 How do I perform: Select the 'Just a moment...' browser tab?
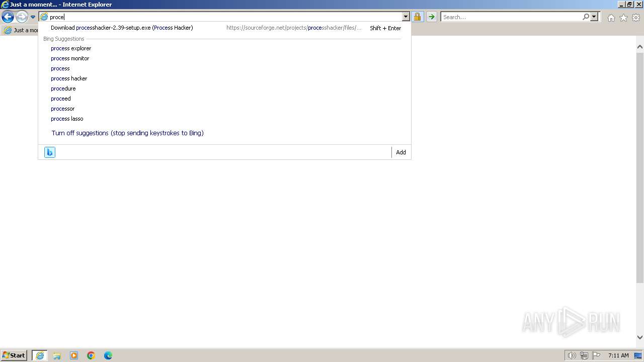tap(21, 30)
